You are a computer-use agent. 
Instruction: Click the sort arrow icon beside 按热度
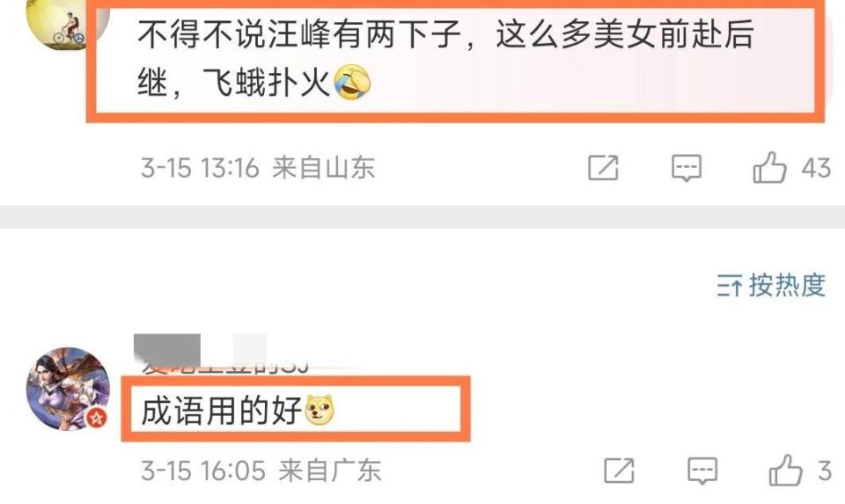tap(730, 285)
